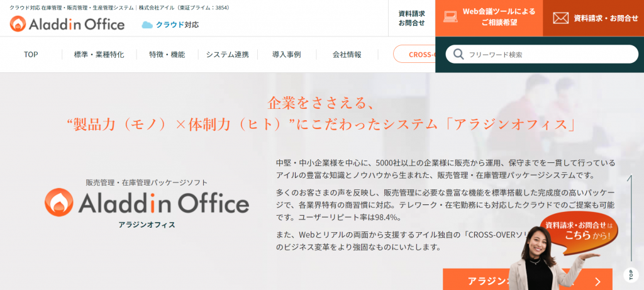Click the cloud icon beside クラウド対応

pos(147,25)
